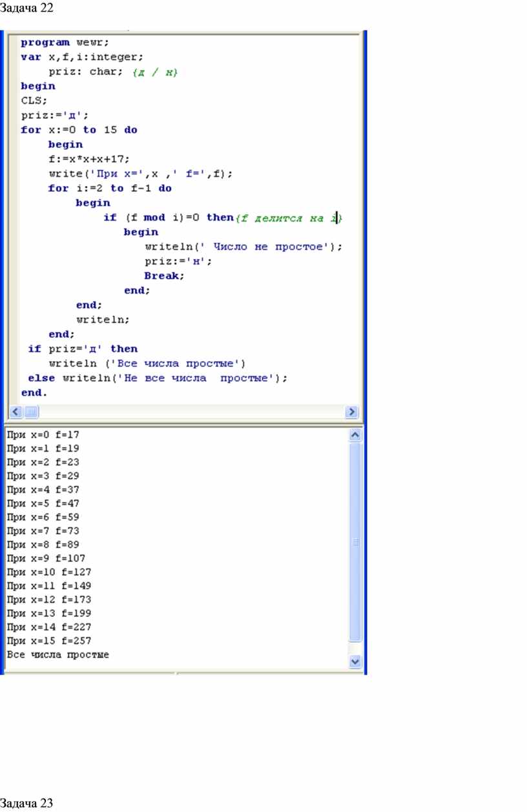
Task: Click the writeln 'Все числа простые' code line
Action: point(147,363)
